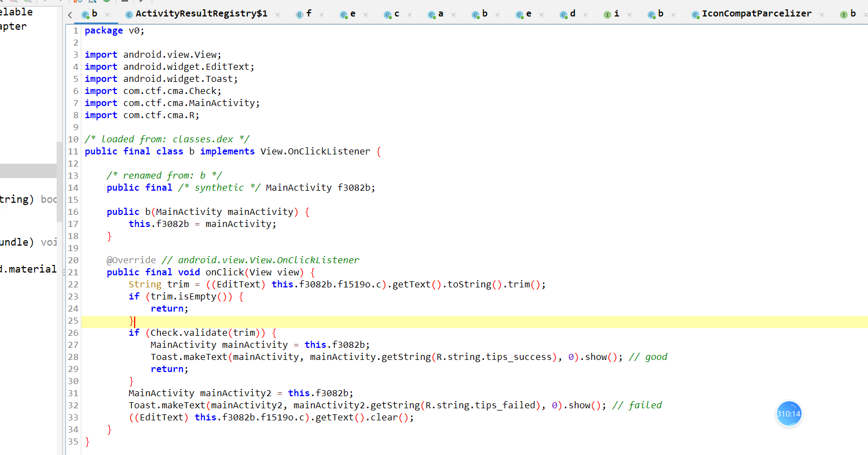The width and height of the screenshot is (868, 455).
Task: Close the tab labeled f
Action: point(322,15)
